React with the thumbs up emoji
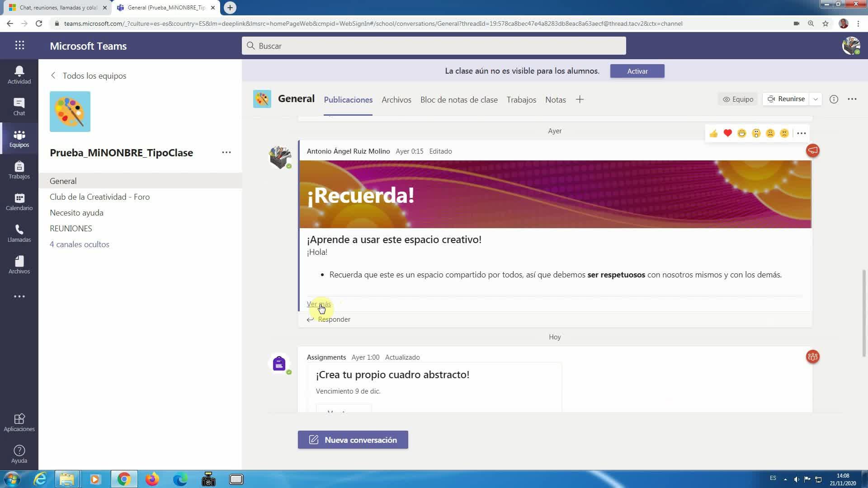 pos(713,133)
